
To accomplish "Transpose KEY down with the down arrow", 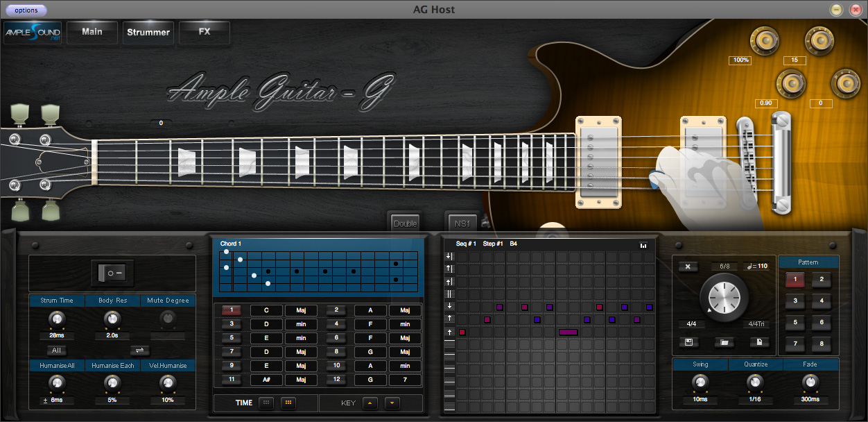I will click(392, 403).
